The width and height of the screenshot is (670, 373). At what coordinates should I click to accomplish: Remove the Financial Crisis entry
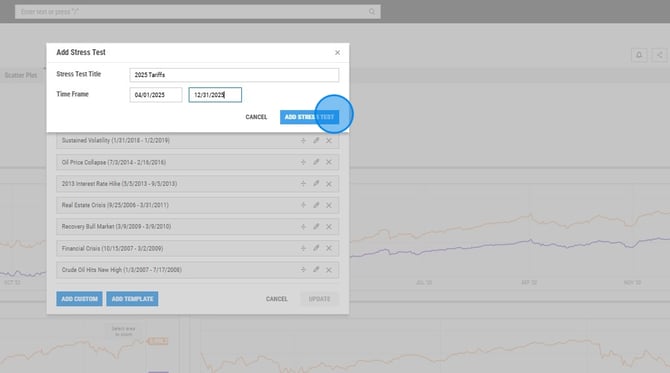point(329,248)
